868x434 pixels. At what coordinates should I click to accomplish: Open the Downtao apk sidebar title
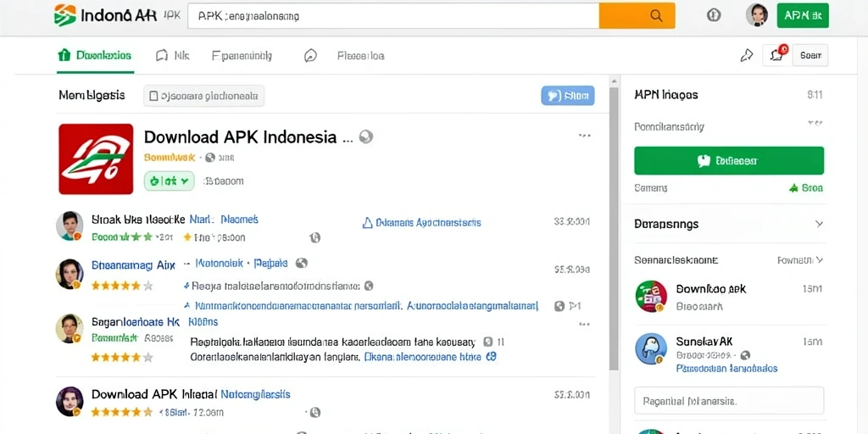(711, 289)
